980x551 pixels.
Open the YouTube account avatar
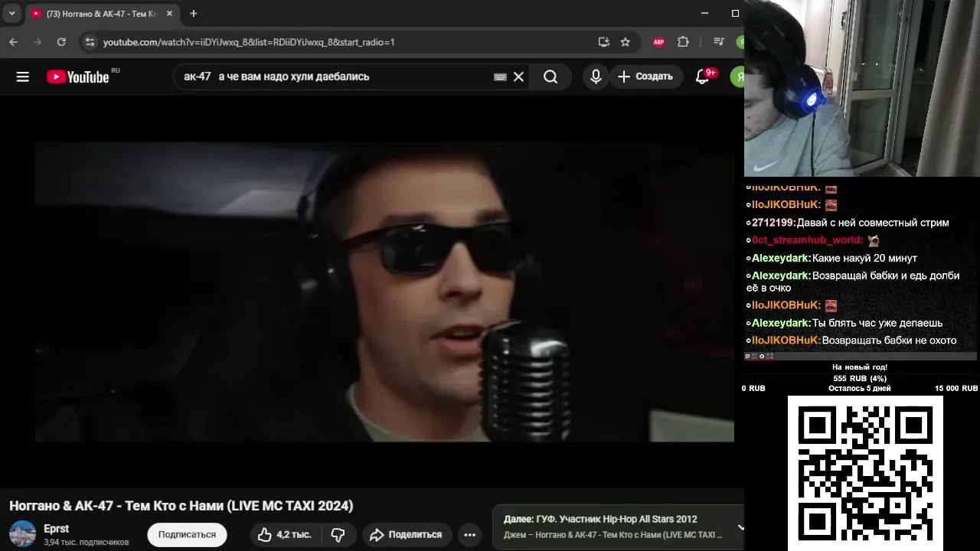(738, 77)
